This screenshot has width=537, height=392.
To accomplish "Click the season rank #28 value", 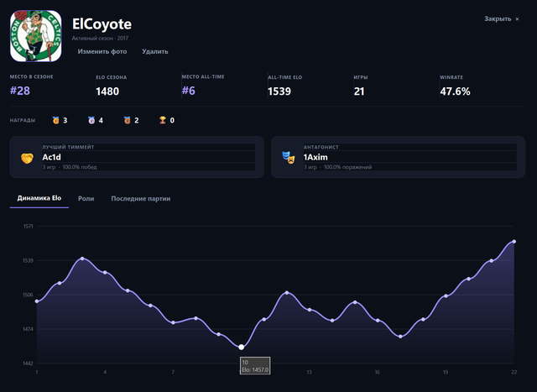I will (20, 91).
